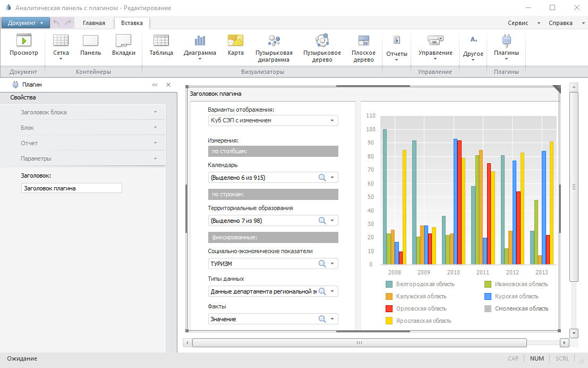Insert a Карта map visualizer
588x368 pixels.
click(x=235, y=41)
